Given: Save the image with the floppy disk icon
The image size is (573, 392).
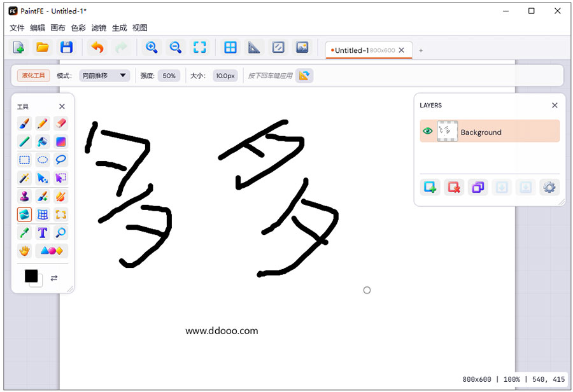Looking at the screenshot, I should click(x=66, y=48).
